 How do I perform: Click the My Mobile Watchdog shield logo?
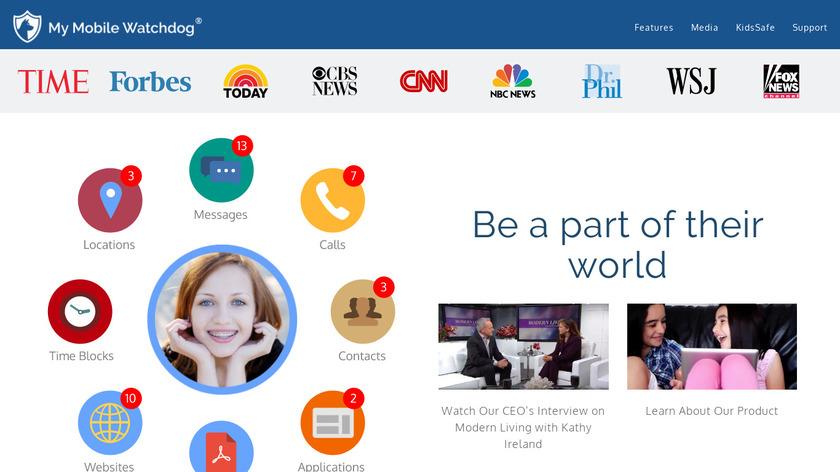(x=27, y=26)
